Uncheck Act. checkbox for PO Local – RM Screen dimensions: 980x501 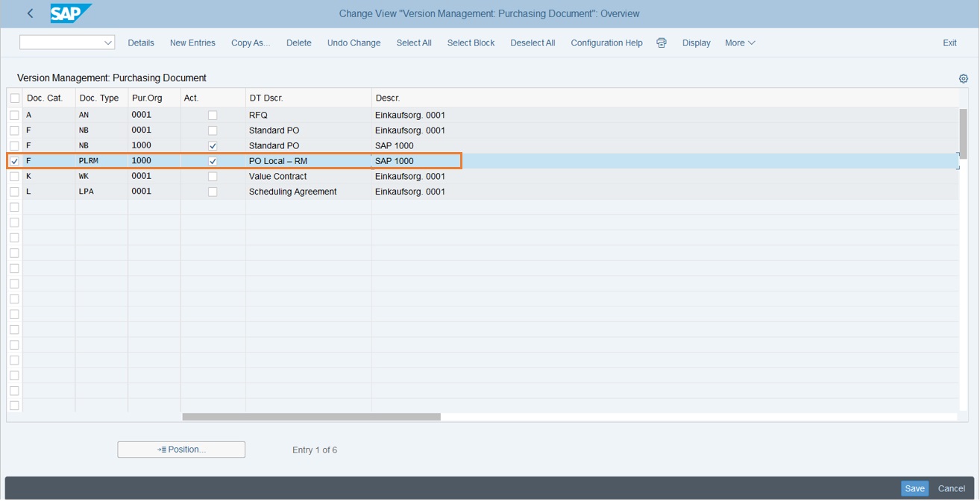coord(213,161)
